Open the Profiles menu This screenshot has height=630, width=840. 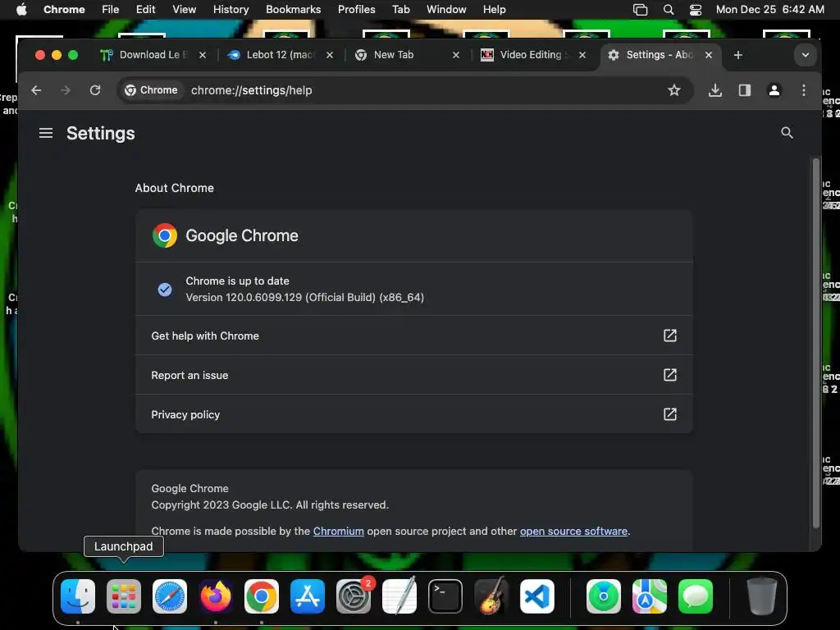356,9
